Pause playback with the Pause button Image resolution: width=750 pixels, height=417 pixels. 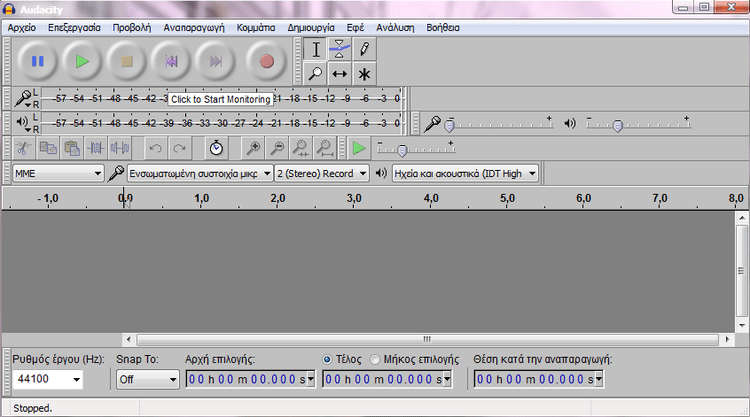pos(37,61)
